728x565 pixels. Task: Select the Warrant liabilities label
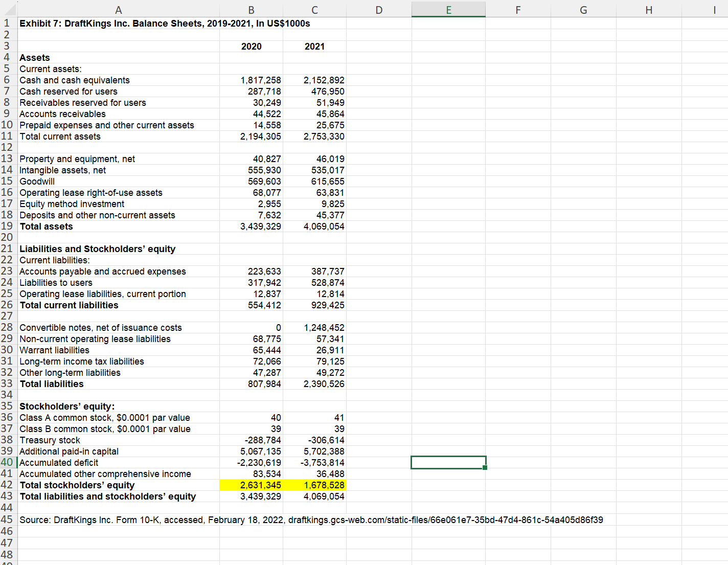pos(54,350)
